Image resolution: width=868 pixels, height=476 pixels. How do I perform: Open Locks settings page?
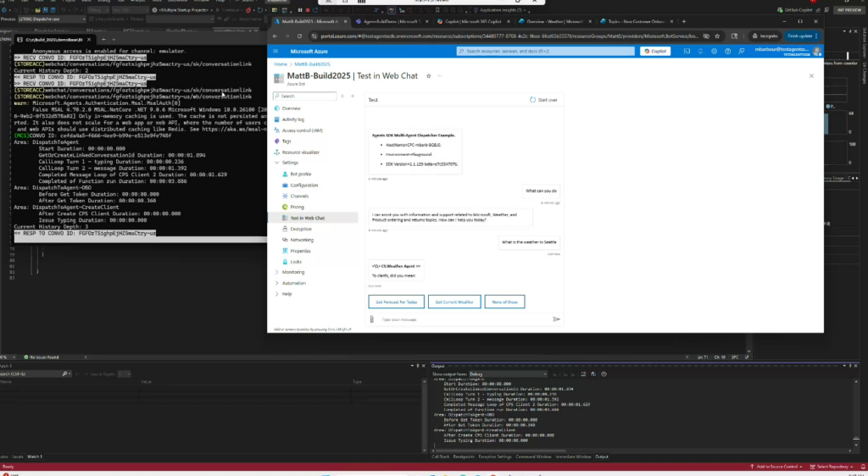(296, 262)
